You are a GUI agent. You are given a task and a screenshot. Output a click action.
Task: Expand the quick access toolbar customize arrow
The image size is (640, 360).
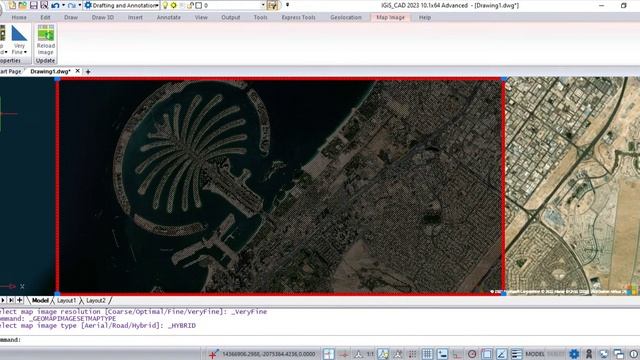pyautogui.click(x=287, y=5)
